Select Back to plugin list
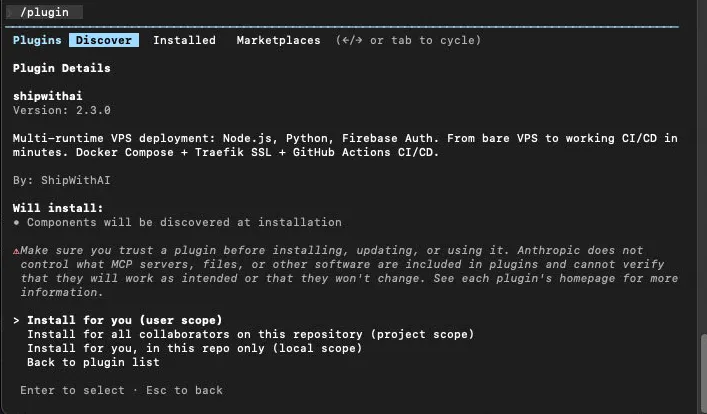707x414 pixels. (x=93, y=362)
